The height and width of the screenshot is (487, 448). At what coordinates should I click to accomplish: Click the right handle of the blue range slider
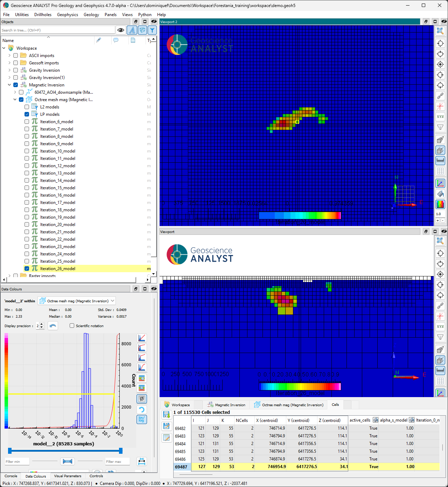click(x=121, y=451)
